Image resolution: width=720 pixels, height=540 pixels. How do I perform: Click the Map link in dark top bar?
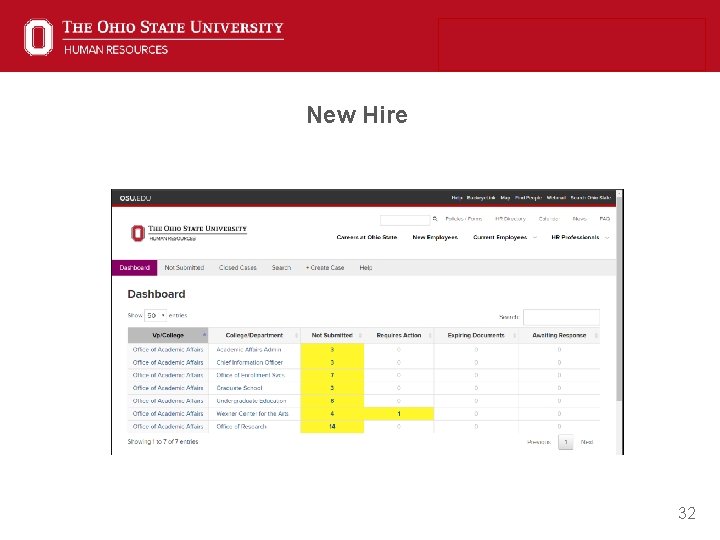tap(506, 198)
